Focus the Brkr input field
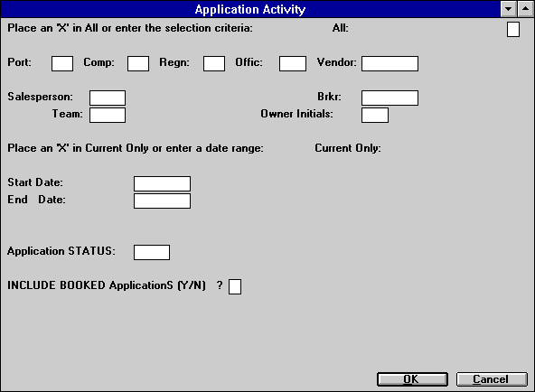The image size is (535, 392). pyautogui.click(x=390, y=98)
